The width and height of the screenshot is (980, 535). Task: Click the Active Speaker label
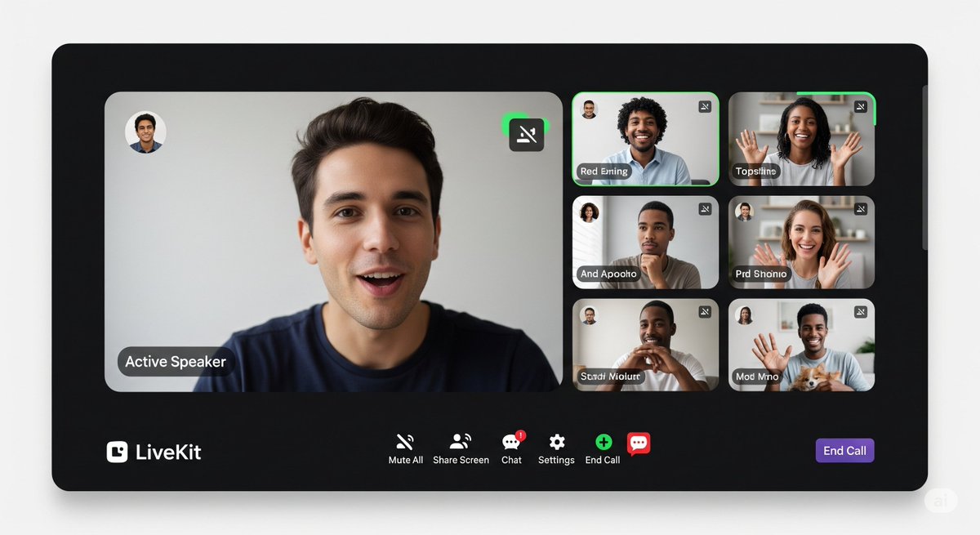click(176, 361)
